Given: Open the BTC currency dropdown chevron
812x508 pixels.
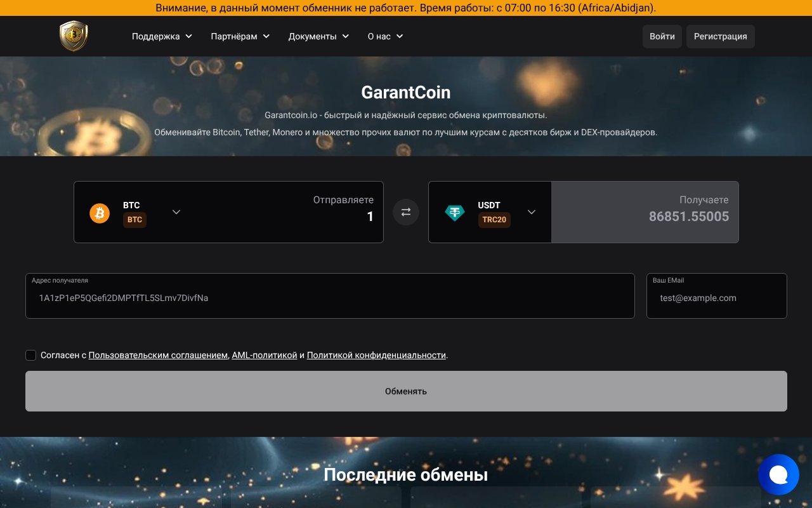Looking at the screenshot, I should pos(176,212).
